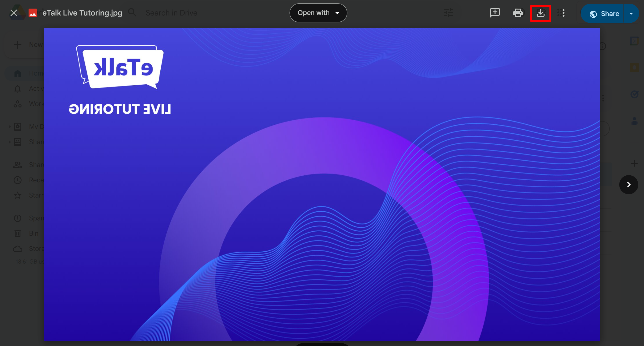This screenshot has width=644, height=346.
Task: Open the Bin section in the sidebar
Action: pyautogui.click(x=28, y=233)
